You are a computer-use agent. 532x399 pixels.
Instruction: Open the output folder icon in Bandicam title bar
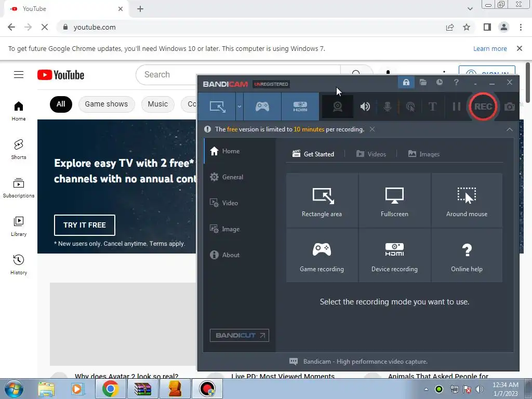click(423, 82)
